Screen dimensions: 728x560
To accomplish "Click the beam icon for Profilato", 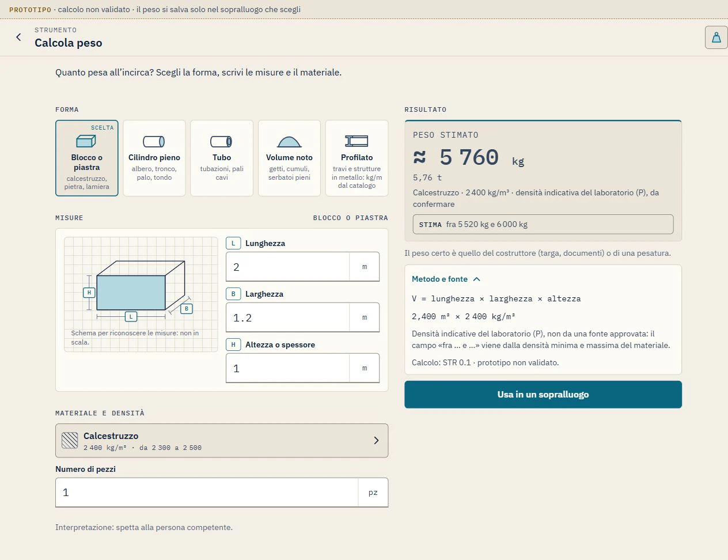I will pyautogui.click(x=357, y=141).
